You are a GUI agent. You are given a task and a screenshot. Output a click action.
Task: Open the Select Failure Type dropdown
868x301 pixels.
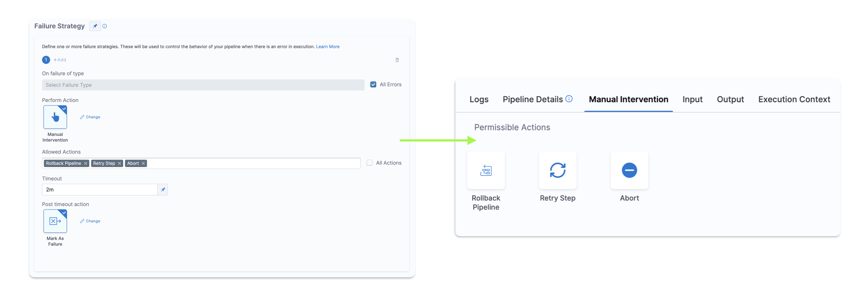click(203, 85)
